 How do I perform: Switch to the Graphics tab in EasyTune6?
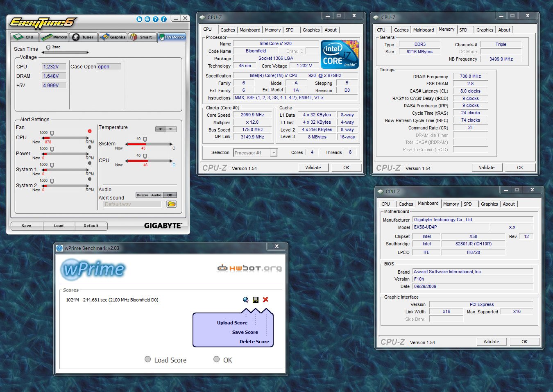pyautogui.click(x=113, y=37)
